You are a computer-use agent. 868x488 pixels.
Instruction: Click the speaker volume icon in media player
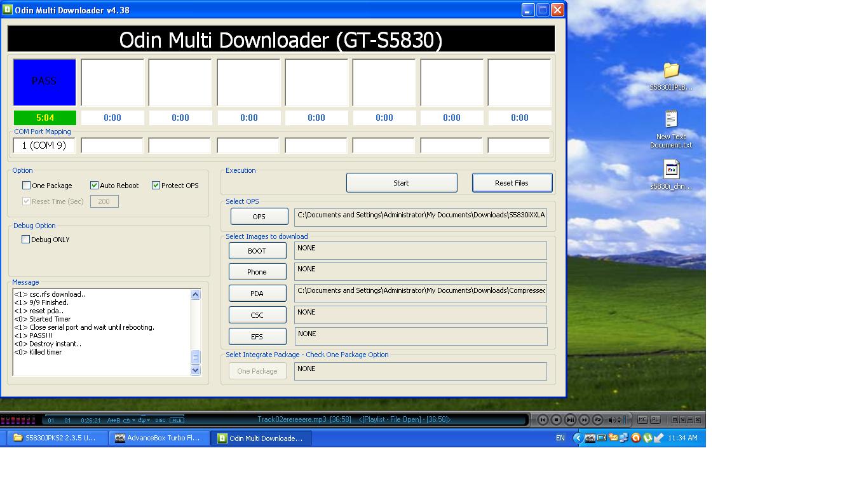pos(611,419)
